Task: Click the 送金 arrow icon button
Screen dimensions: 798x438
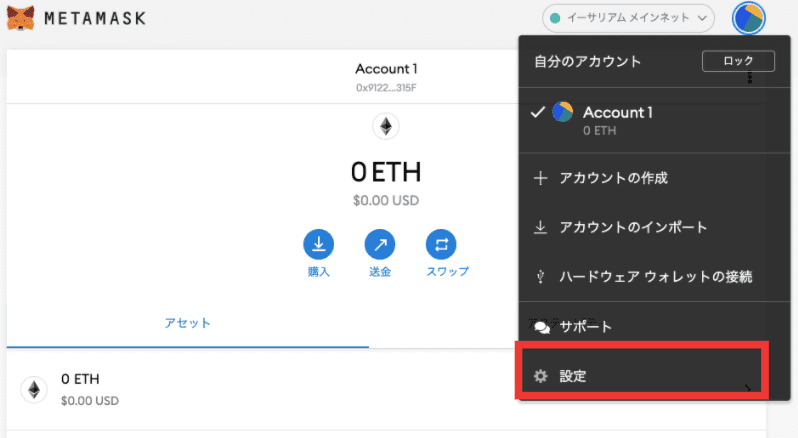Action: click(380, 245)
